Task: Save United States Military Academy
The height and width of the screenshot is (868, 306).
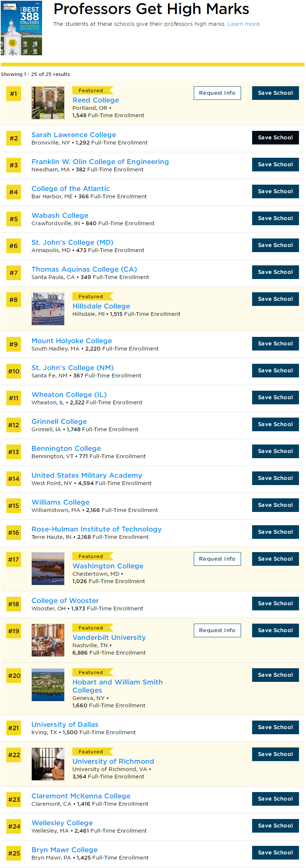Action: pyautogui.click(x=275, y=478)
